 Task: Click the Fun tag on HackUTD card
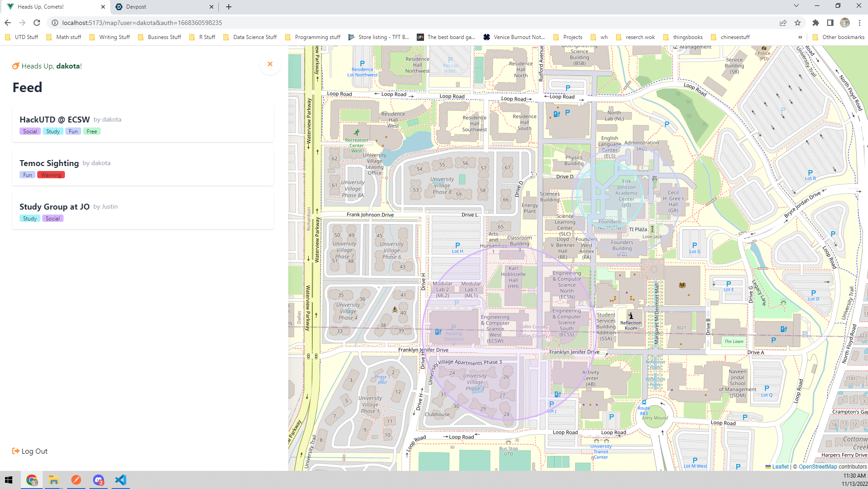73,132
